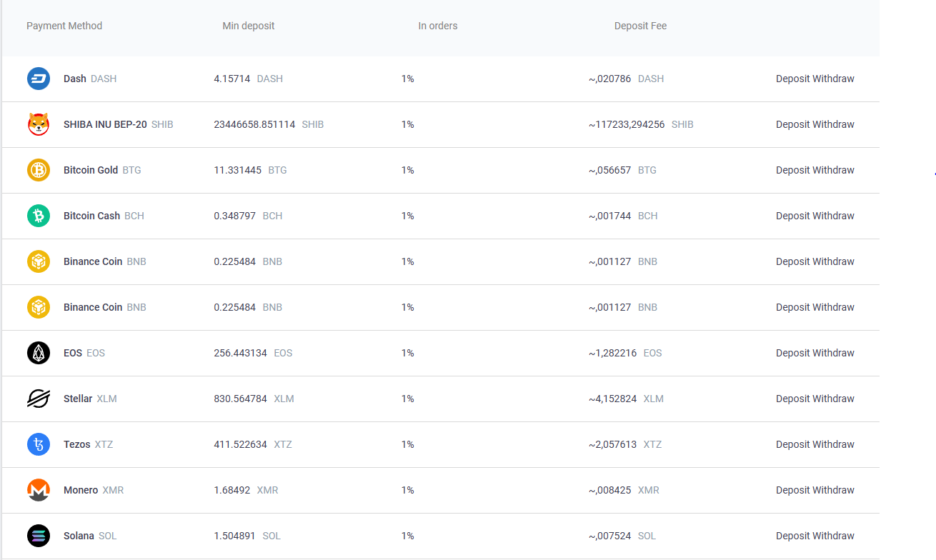Click Deposit for Bitcoin Gold

[x=793, y=170]
